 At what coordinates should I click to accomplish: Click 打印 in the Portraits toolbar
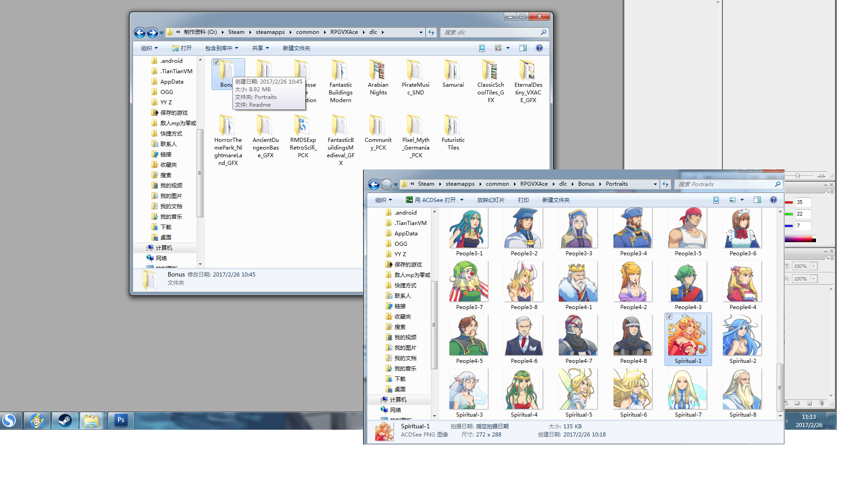[524, 200]
